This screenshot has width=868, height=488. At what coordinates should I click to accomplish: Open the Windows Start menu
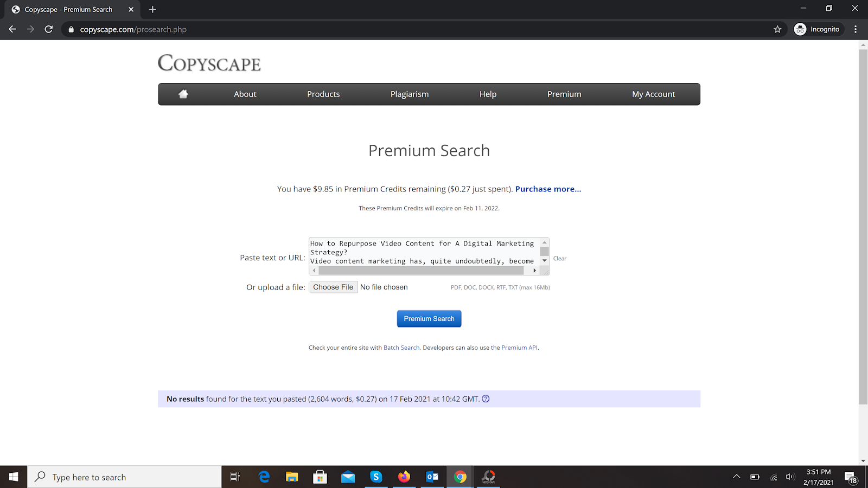click(14, 477)
